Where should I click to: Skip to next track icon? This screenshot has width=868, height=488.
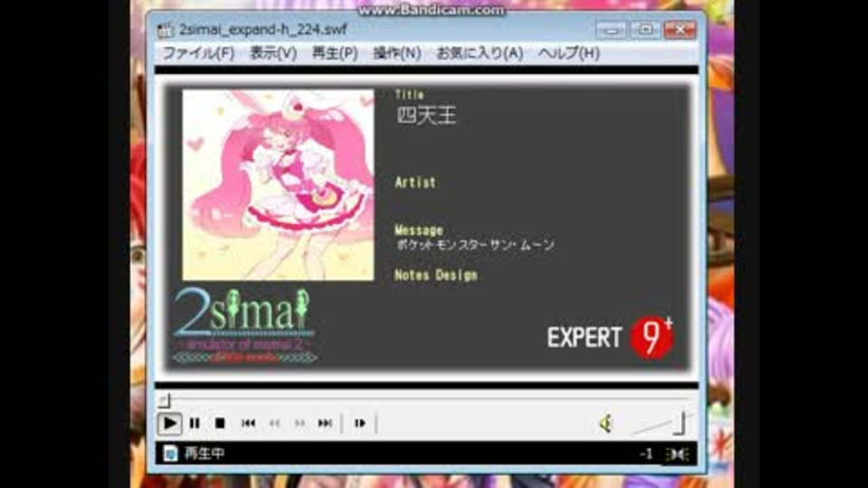pyautogui.click(x=325, y=423)
